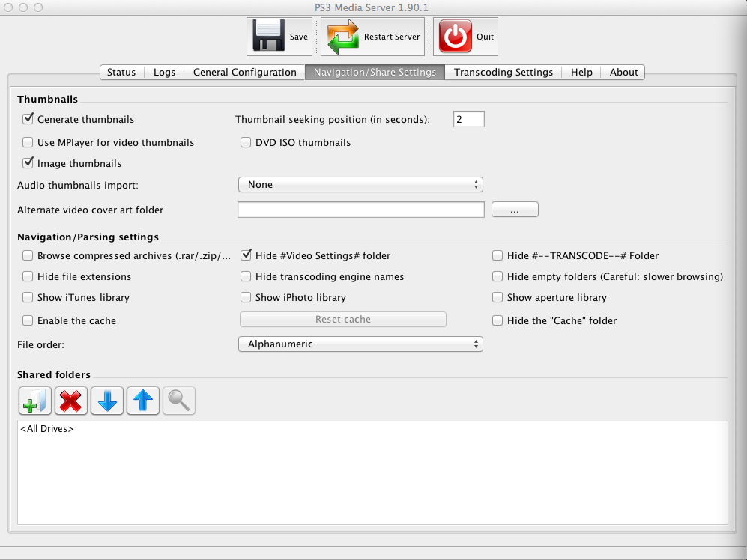Add a shared folder with plus icon

35,401
